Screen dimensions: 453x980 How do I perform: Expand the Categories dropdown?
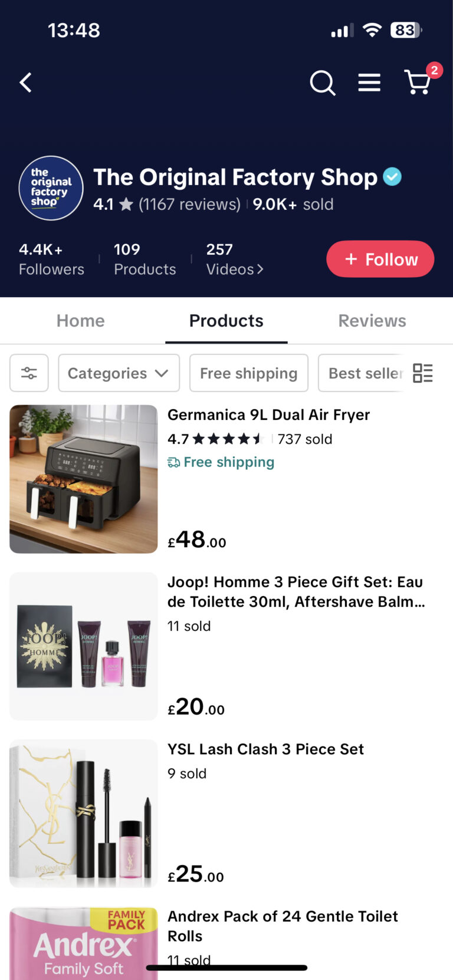coord(119,373)
